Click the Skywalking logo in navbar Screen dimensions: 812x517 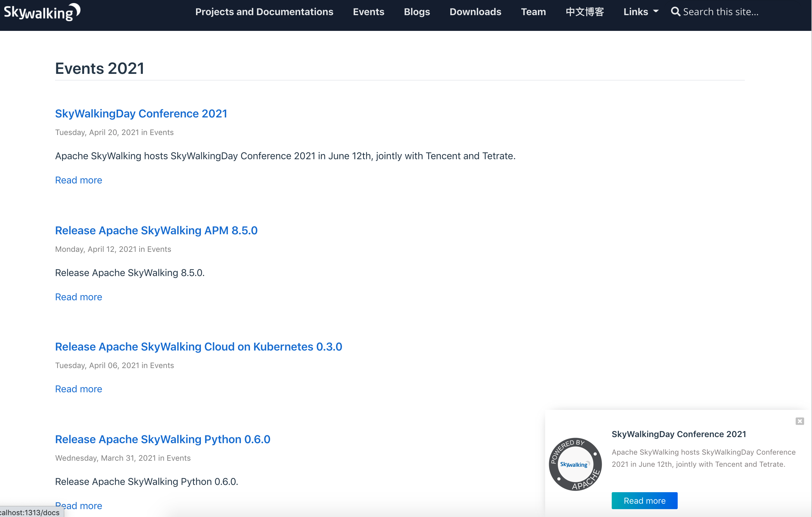tap(42, 12)
